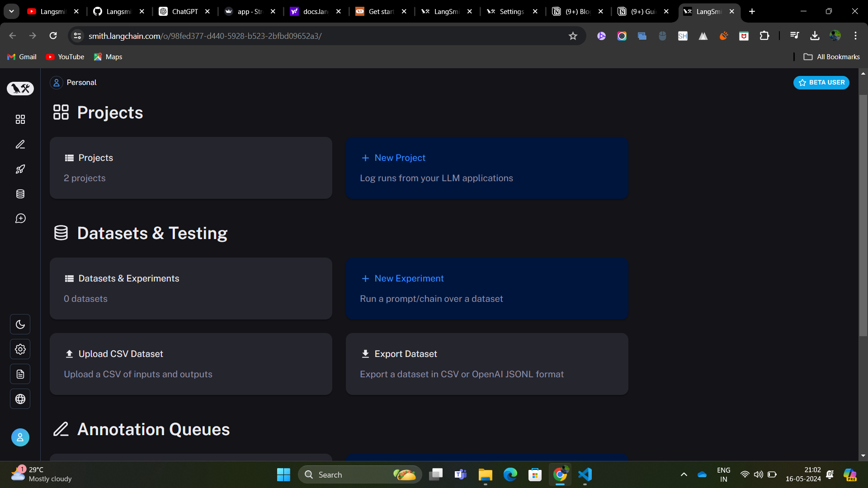The image size is (868, 488).
Task: Switch to the Get started tab
Action: [381, 12]
